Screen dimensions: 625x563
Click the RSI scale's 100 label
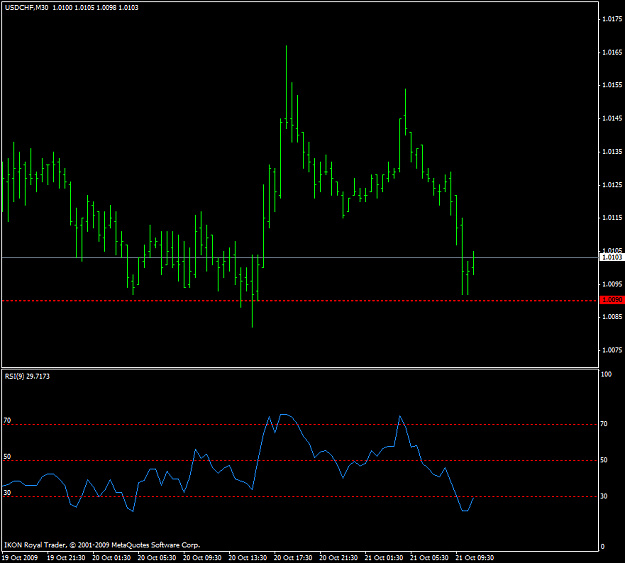pos(606,374)
